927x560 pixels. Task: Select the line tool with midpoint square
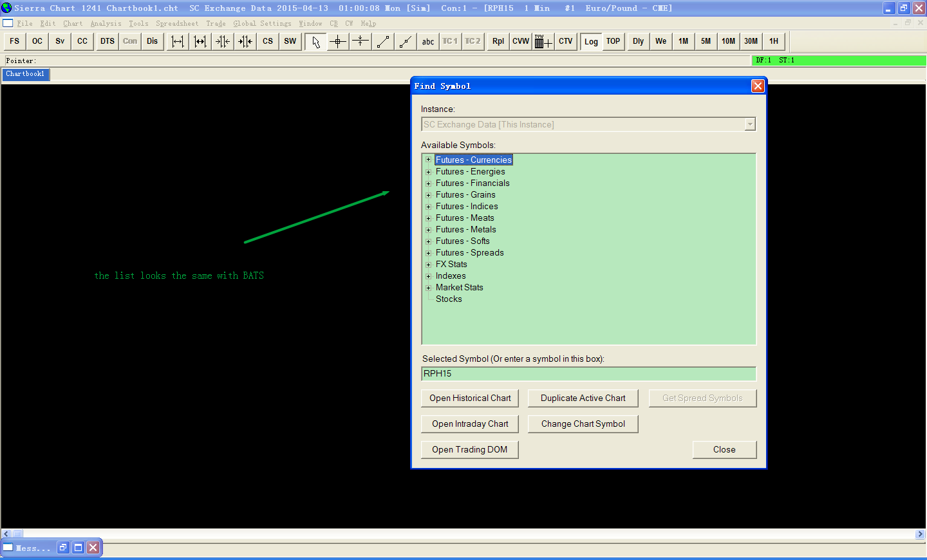[x=406, y=41]
